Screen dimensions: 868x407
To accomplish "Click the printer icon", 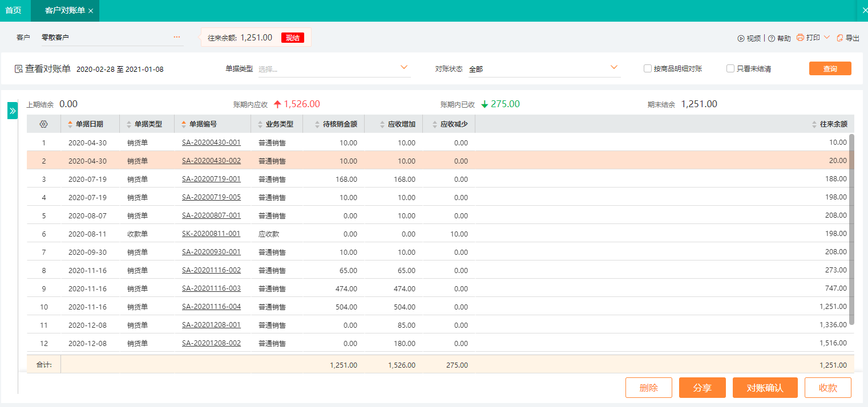I will tap(800, 38).
